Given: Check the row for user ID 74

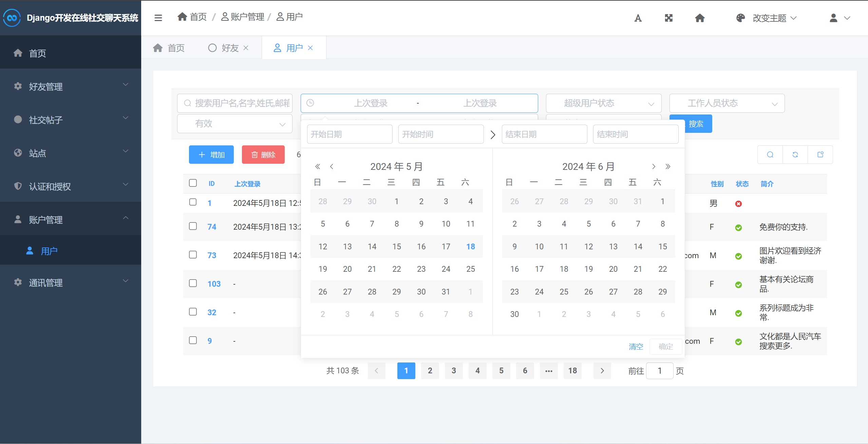Looking at the screenshot, I should 193,226.
